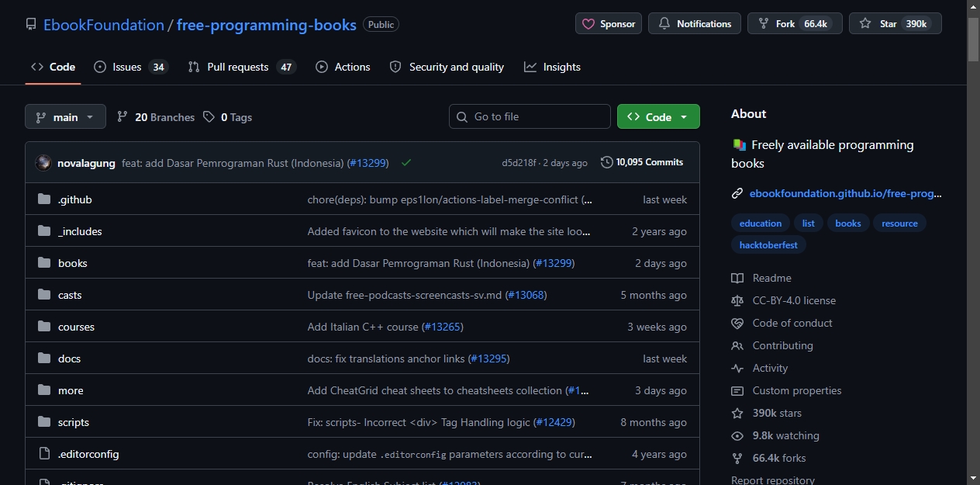980x485 pixels.
Task: Open the commit hash d5d218f
Action: click(x=519, y=163)
